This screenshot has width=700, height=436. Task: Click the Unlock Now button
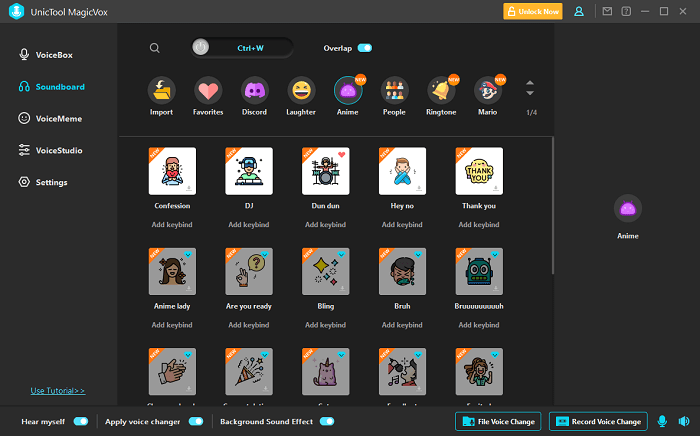pyautogui.click(x=533, y=12)
